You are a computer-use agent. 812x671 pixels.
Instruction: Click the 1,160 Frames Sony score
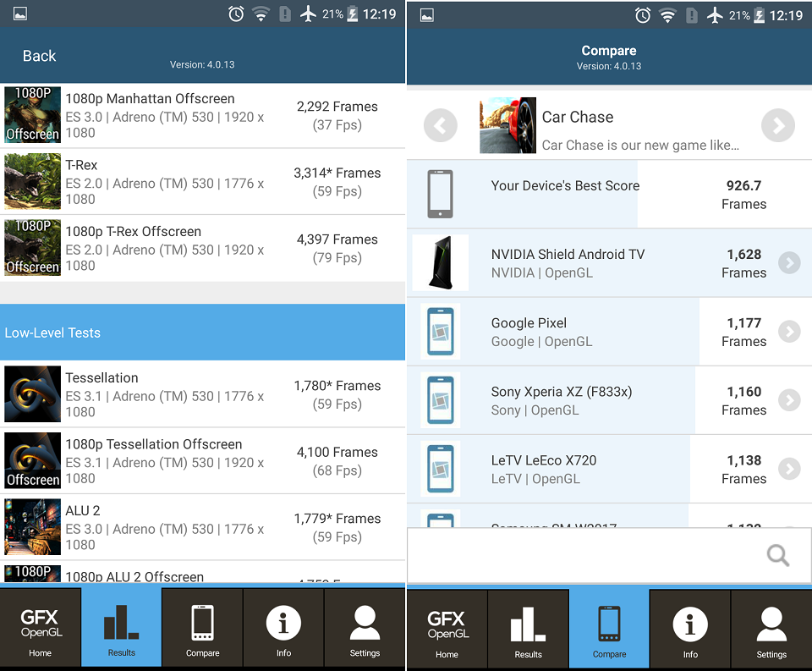point(743,400)
